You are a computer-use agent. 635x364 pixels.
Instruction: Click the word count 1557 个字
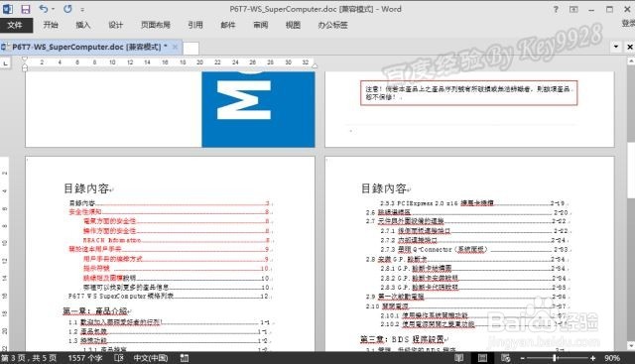click(85, 358)
